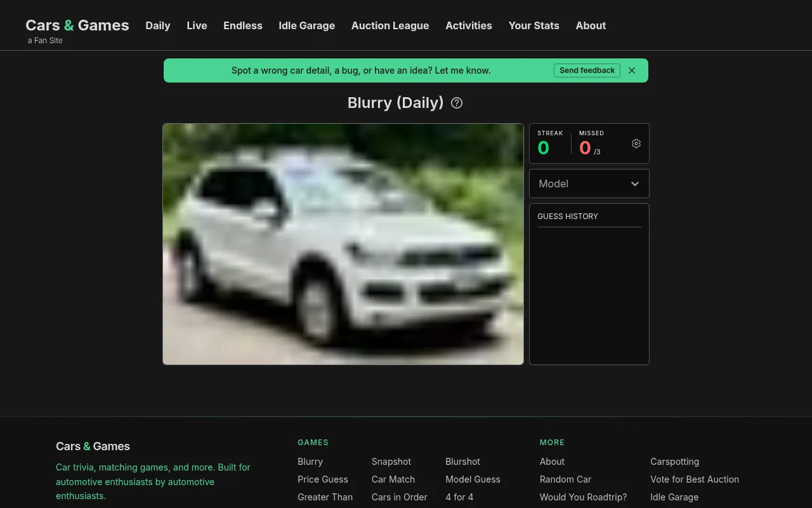Click the Blurry (Daily) title
Viewport: 812px width, 508px height.
click(x=396, y=103)
